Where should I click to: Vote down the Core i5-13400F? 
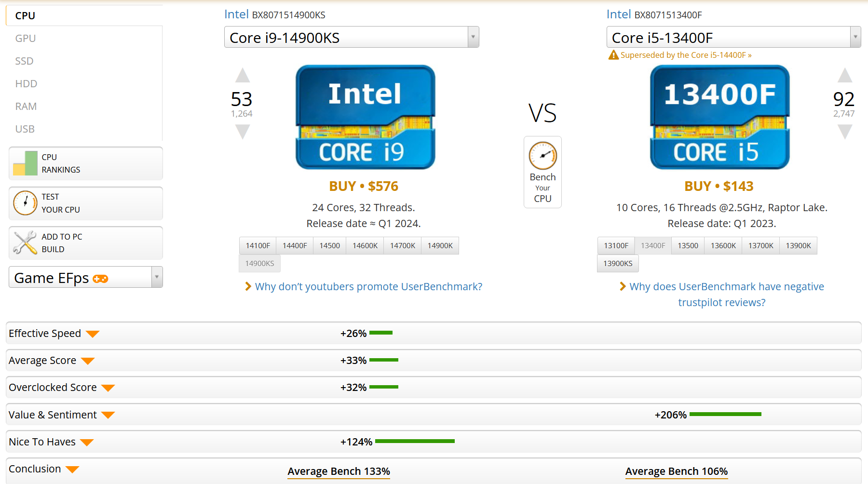844,132
